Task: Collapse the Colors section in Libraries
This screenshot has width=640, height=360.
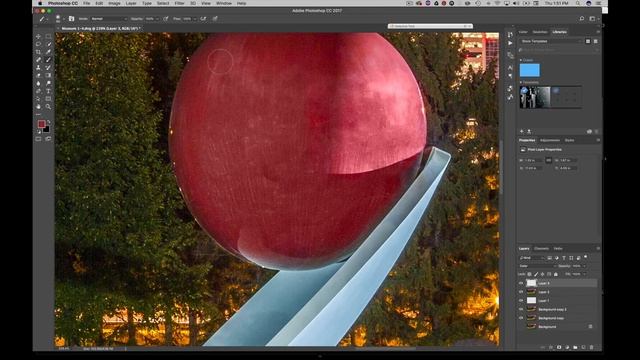Action: tap(521, 60)
